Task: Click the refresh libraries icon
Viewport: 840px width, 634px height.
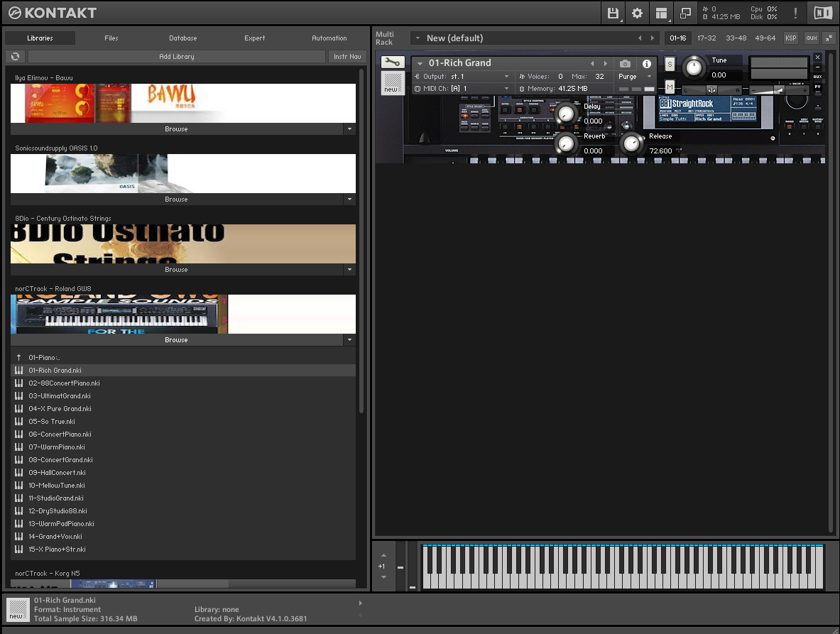Action: pyautogui.click(x=16, y=56)
